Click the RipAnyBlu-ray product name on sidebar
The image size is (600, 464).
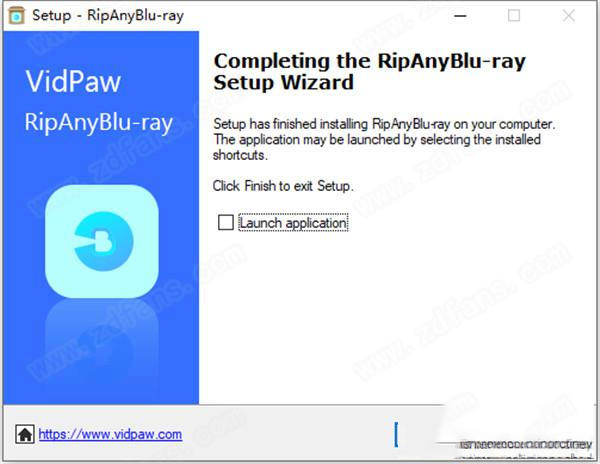point(99,123)
